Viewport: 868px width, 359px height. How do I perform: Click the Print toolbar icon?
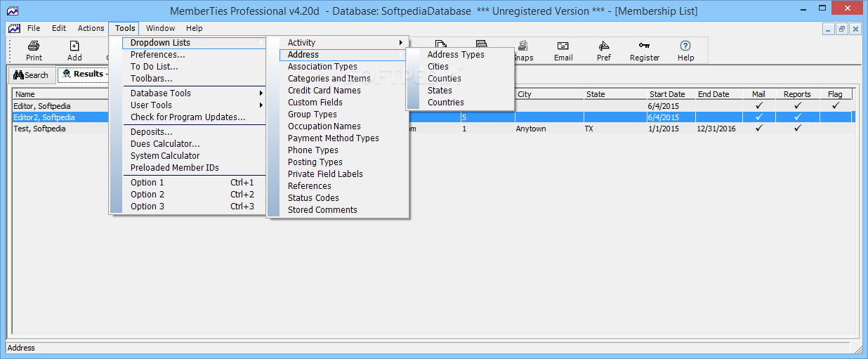pos(34,46)
